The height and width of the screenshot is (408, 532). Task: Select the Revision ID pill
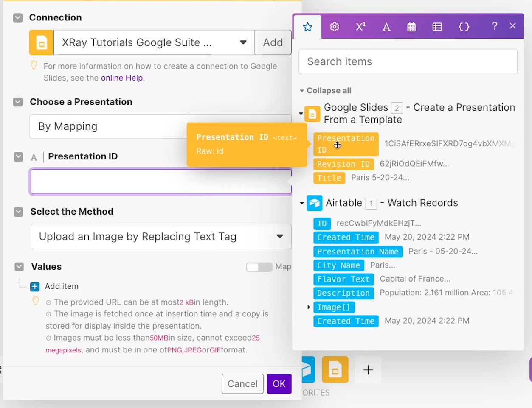tap(343, 164)
